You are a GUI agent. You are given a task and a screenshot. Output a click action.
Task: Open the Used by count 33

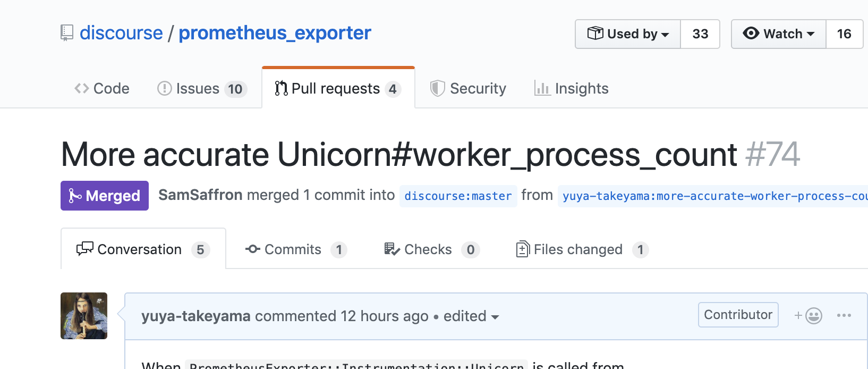(700, 34)
